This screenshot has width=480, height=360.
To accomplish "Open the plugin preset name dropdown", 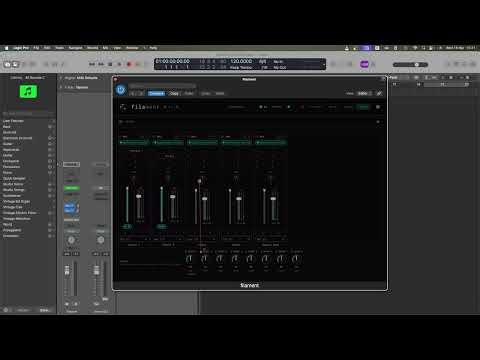I will pyautogui.click(x=162, y=86).
